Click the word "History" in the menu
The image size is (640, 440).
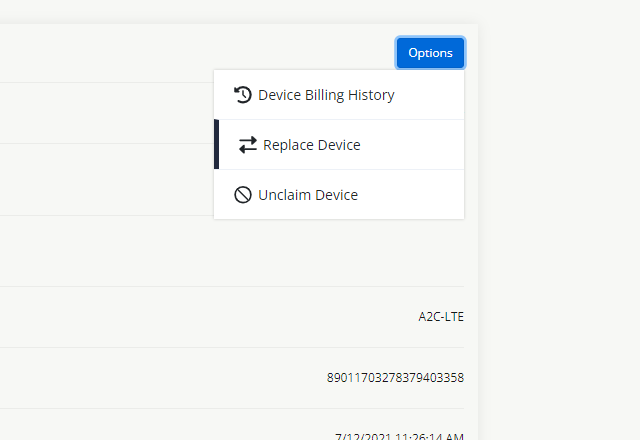tap(370, 95)
